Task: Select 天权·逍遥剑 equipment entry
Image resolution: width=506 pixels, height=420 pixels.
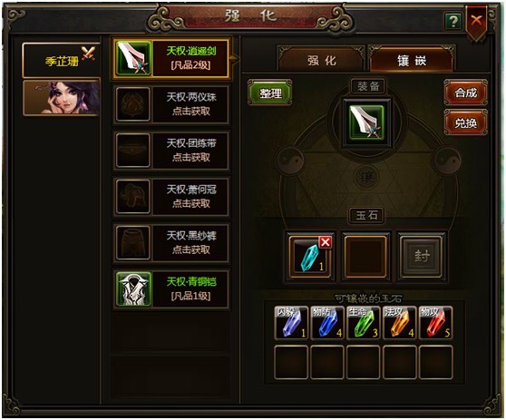Action: point(171,58)
